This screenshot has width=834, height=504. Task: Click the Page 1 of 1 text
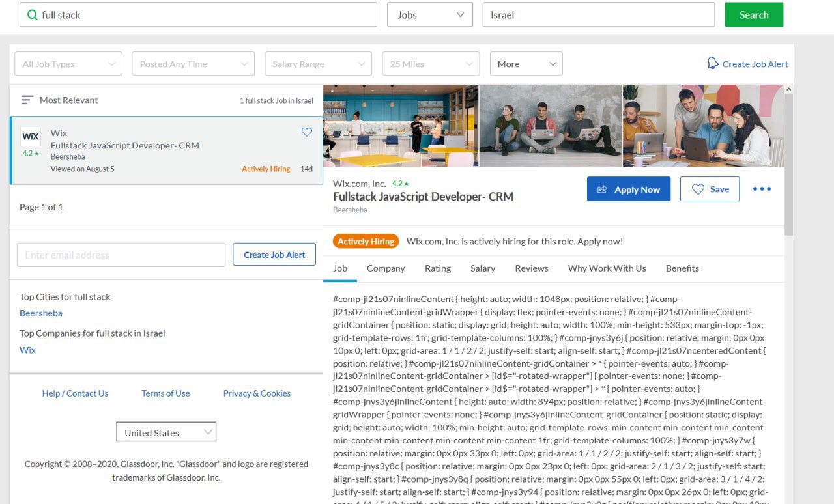pos(41,207)
